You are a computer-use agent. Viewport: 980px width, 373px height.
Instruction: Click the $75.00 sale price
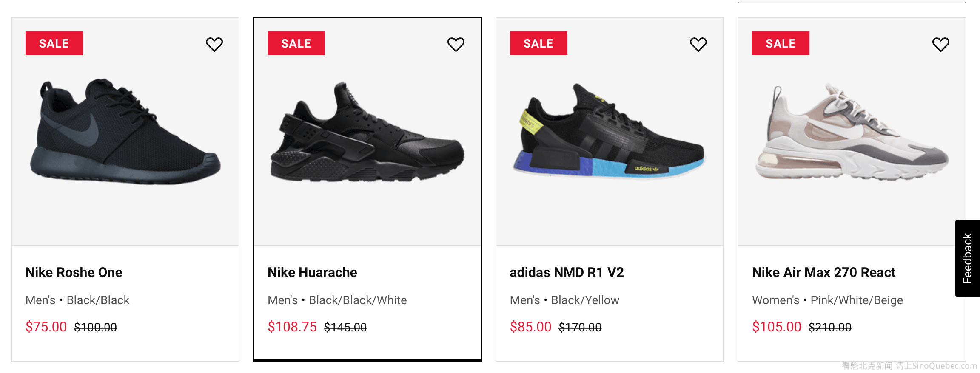point(46,327)
